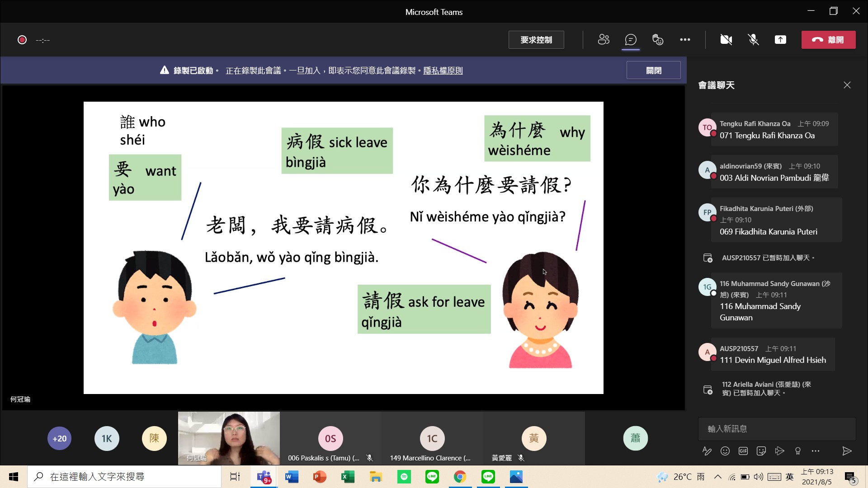Screen dimensions: 868x488
Task: Click the 1G avatar in chat
Action: coord(707,287)
